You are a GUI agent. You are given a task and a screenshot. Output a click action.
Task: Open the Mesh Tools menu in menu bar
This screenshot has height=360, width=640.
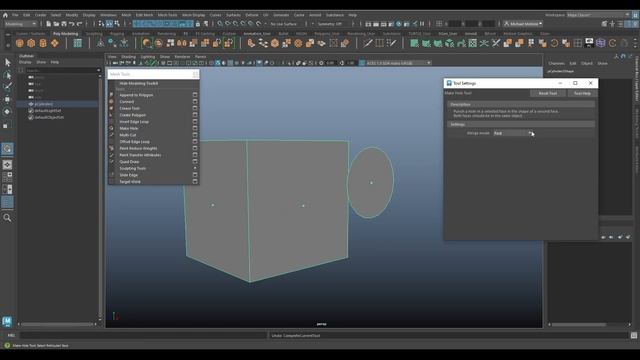tap(167, 15)
